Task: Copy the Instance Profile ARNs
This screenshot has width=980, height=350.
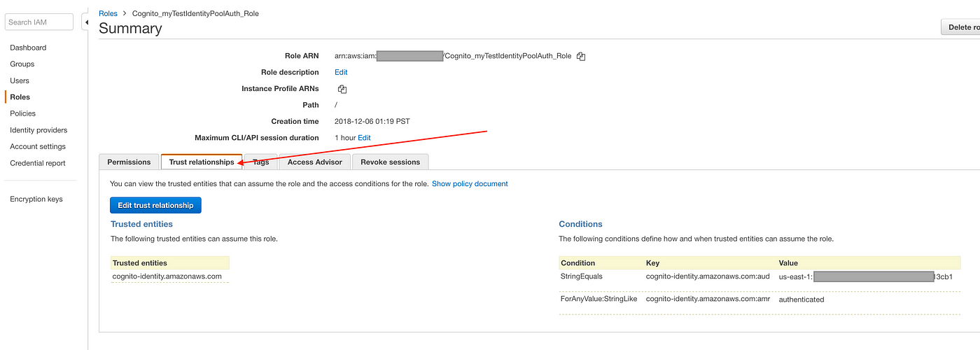Action: (342, 89)
